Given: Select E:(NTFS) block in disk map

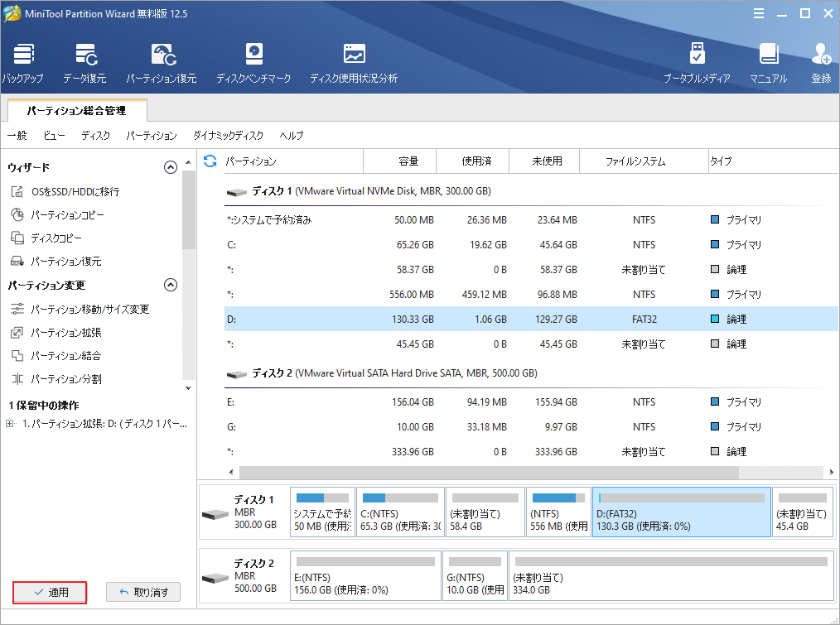Looking at the screenshot, I should coord(365,575).
